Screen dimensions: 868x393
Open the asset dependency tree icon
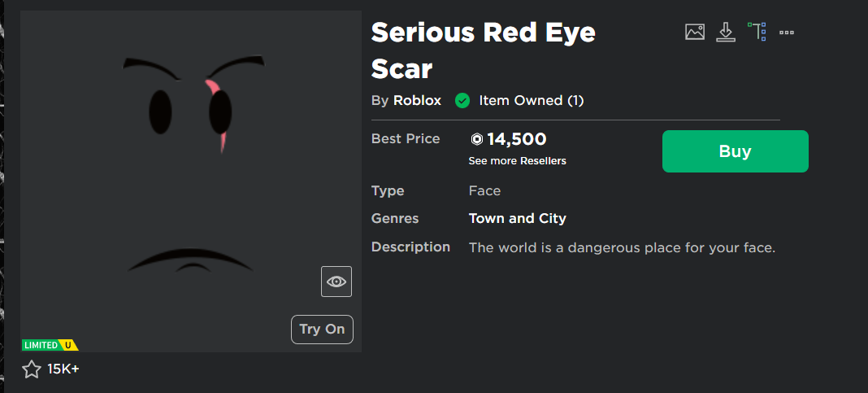click(x=757, y=33)
